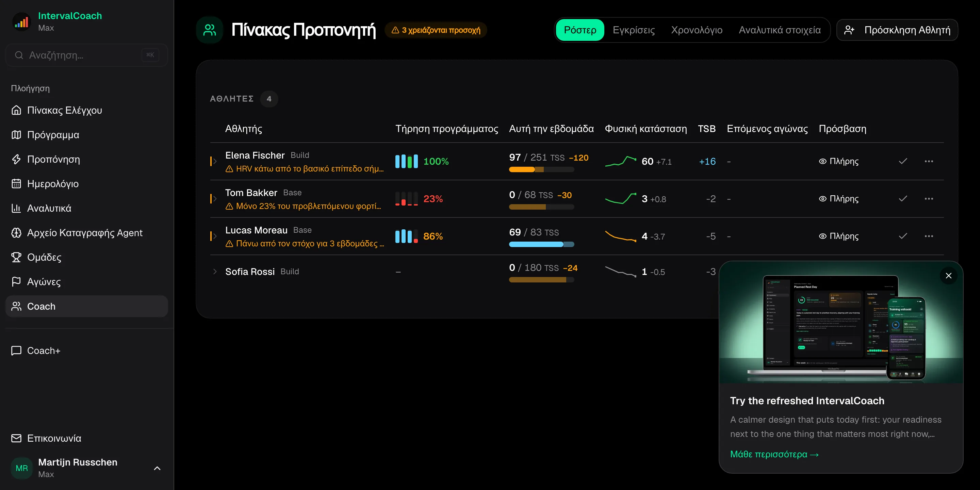
Task: Click Elena Fischer weekly TSS progress bar
Action: tap(541, 170)
